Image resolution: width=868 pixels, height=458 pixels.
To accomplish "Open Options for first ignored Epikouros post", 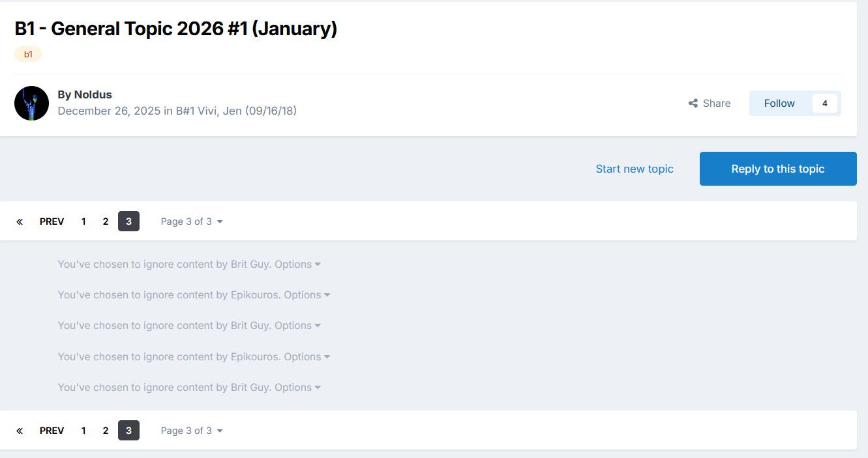I will click(x=307, y=295).
